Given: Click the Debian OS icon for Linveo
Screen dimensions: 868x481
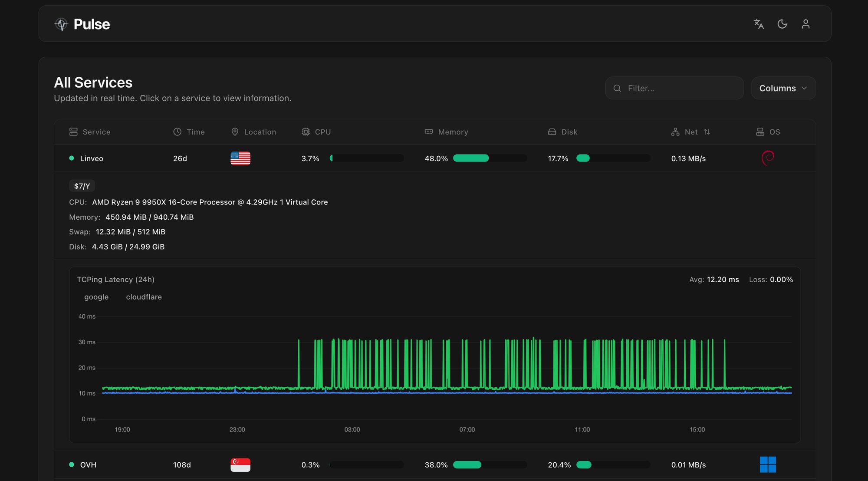Looking at the screenshot, I should point(767,158).
